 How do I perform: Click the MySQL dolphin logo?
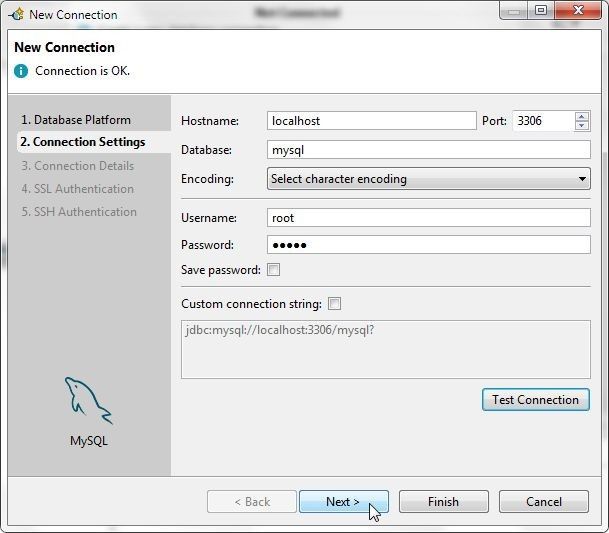[x=89, y=401]
